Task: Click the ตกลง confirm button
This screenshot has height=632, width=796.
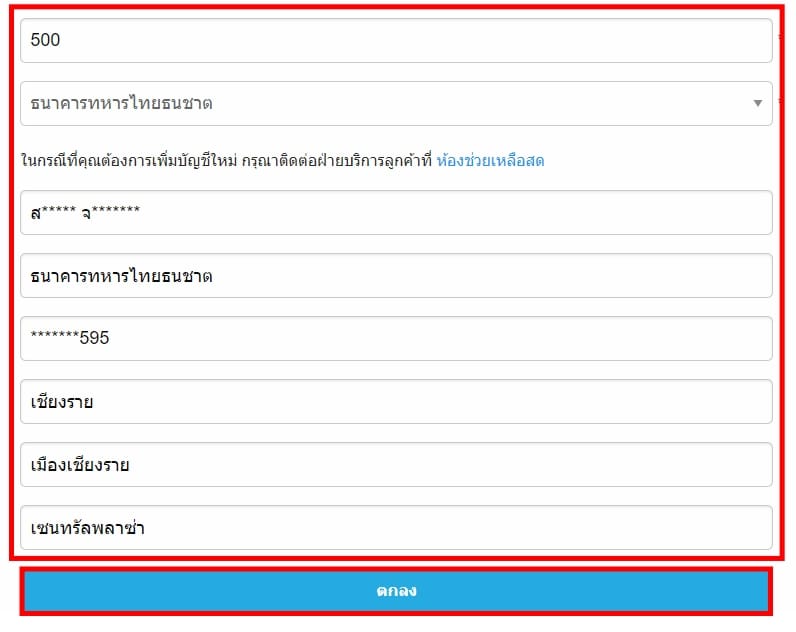Action: click(x=396, y=591)
